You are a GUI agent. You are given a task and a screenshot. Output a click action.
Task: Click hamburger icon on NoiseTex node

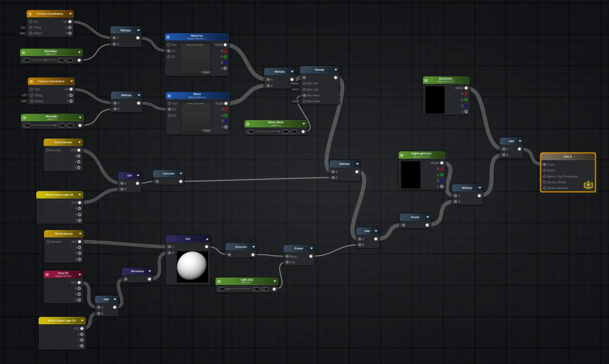click(169, 37)
